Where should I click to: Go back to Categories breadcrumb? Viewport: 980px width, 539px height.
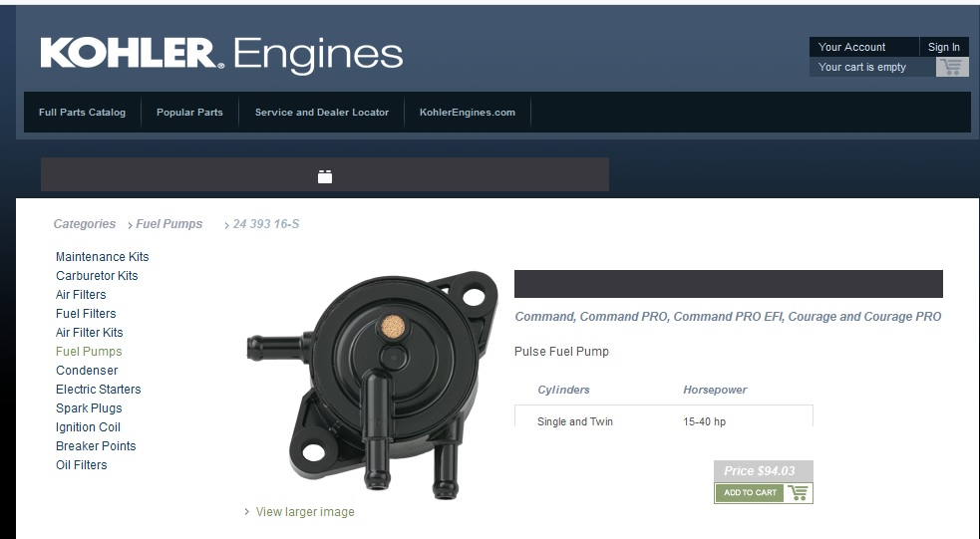[x=85, y=223]
